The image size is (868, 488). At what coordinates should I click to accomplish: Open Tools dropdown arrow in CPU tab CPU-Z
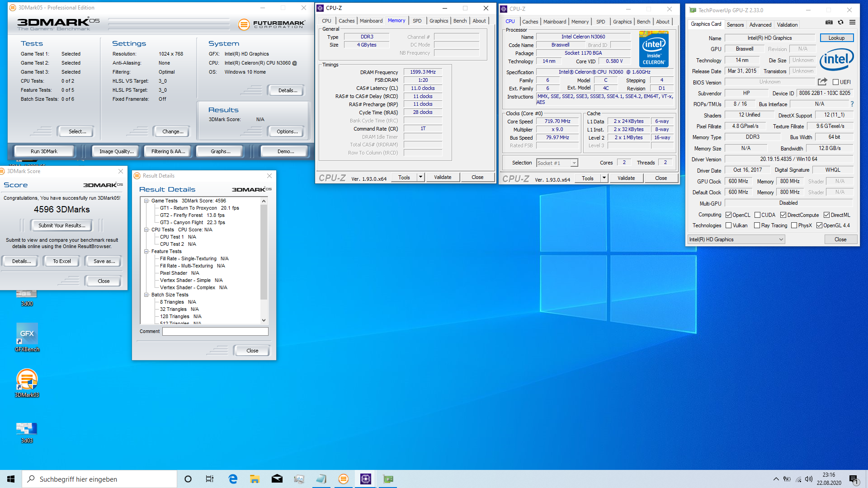click(604, 178)
